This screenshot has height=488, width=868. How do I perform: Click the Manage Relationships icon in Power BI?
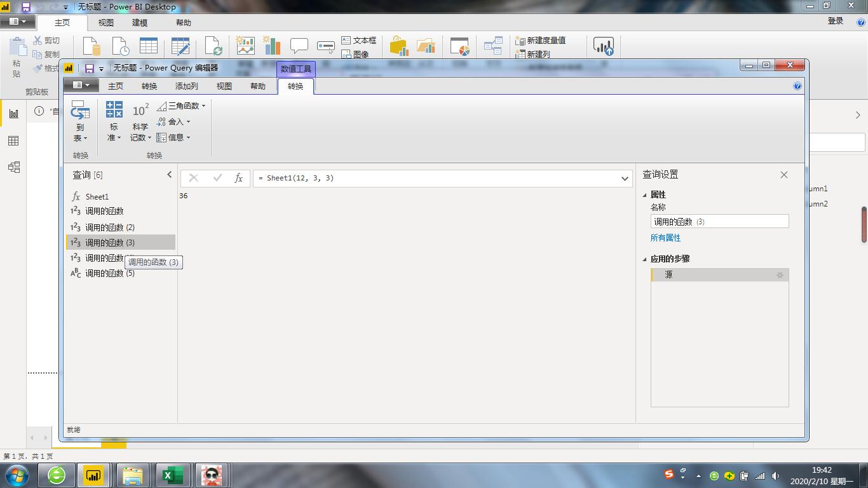pyautogui.click(x=493, y=46)
